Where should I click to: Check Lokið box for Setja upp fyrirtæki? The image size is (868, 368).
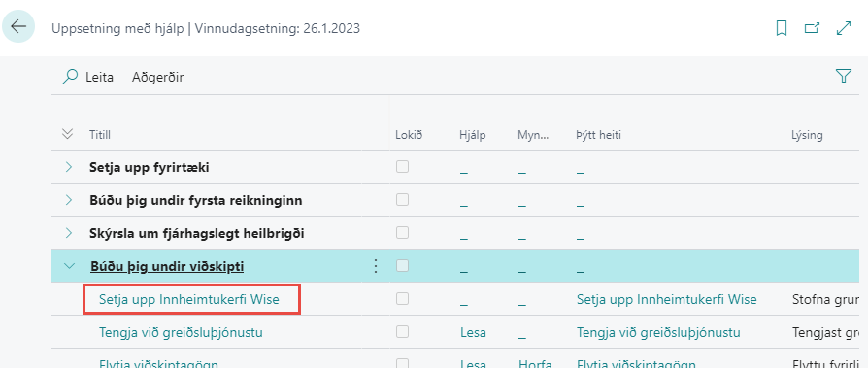pyautogui.click(x=403, y=166)
